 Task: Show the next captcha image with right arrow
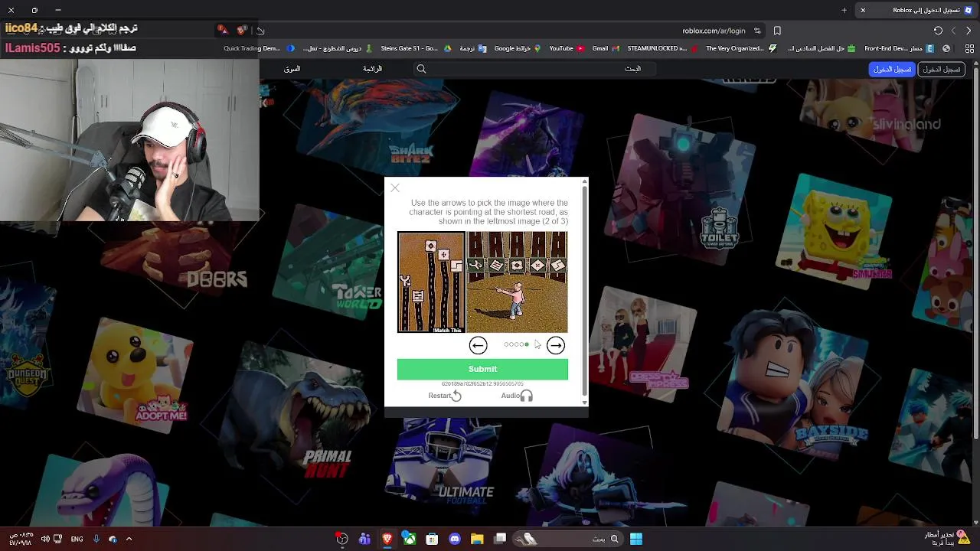pos(556,345)
